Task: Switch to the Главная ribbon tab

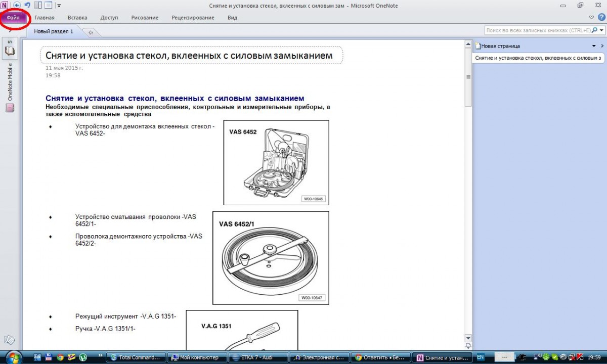Action: pyautogui.click(x=45, y=18)
